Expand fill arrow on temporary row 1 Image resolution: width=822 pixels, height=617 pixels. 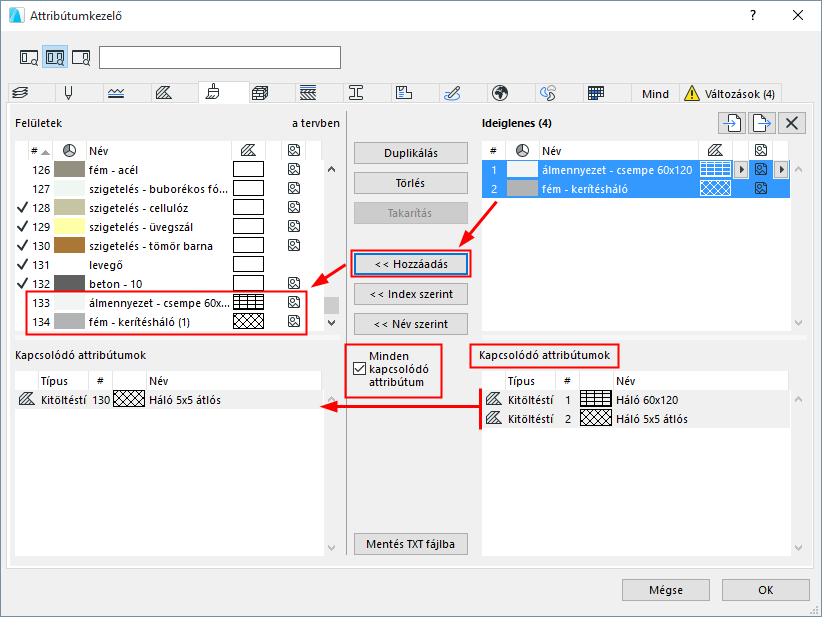tap(741, 169)
